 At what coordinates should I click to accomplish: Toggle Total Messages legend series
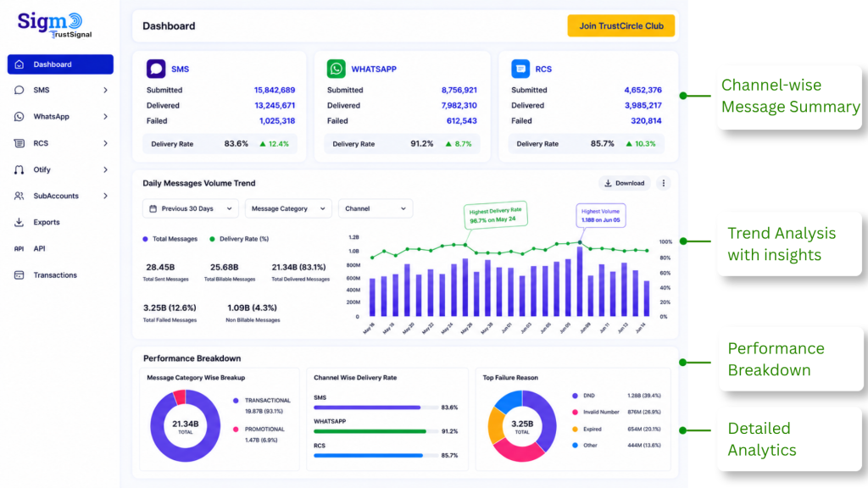coord(170,239)
